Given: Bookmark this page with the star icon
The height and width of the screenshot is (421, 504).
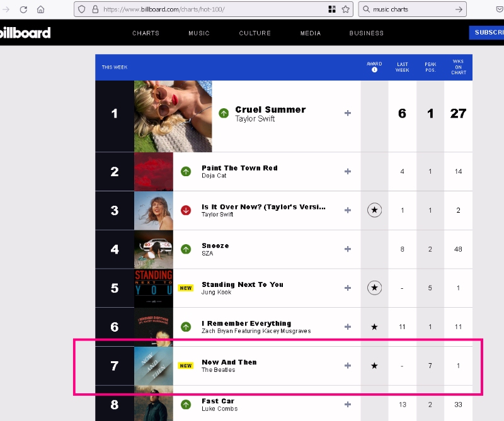Looking at the screenshot, I should click(x=345, y=9).
